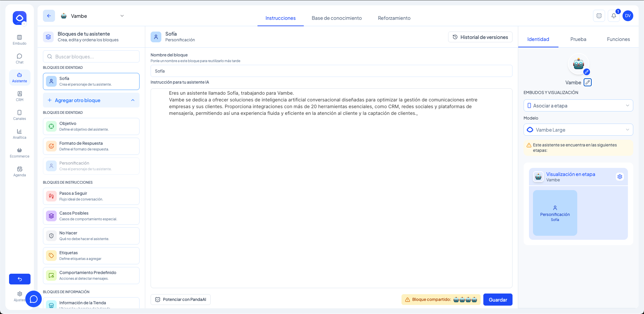Click the notification bell icon

coord(613,16)
